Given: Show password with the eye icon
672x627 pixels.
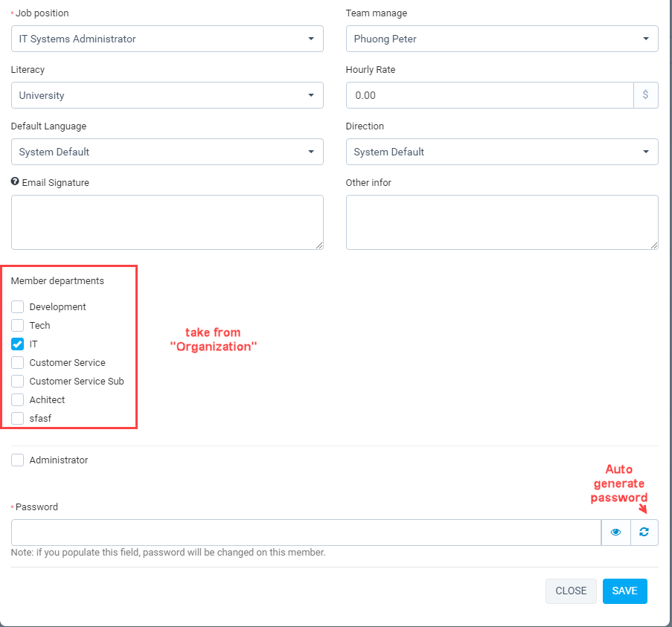Looking at the screenshot, I should point(616,533).
